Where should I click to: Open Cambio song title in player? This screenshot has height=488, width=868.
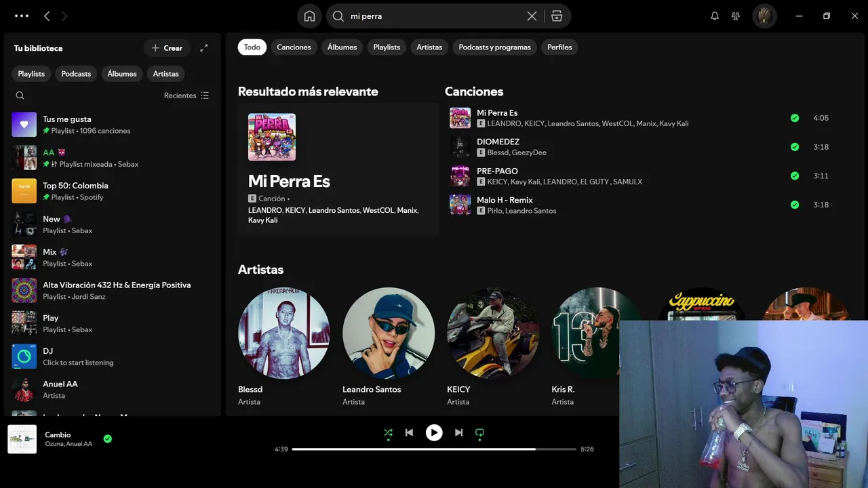coord(58,434)
